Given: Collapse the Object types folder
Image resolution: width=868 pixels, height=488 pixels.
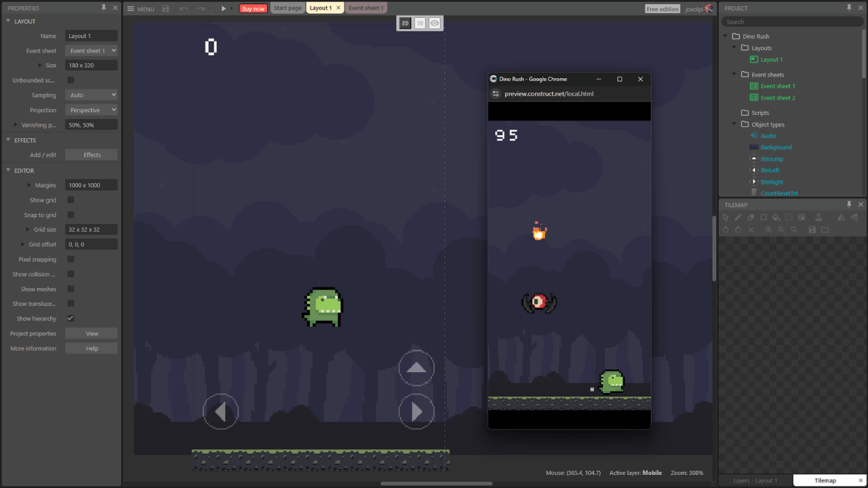Looking at the screenshot, I should coord(734,124).
